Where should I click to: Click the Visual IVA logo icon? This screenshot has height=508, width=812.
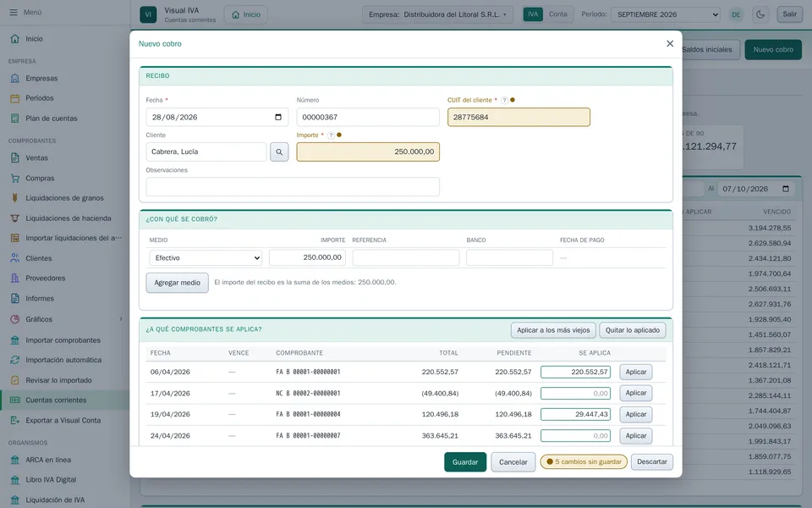tap(148, 14)
